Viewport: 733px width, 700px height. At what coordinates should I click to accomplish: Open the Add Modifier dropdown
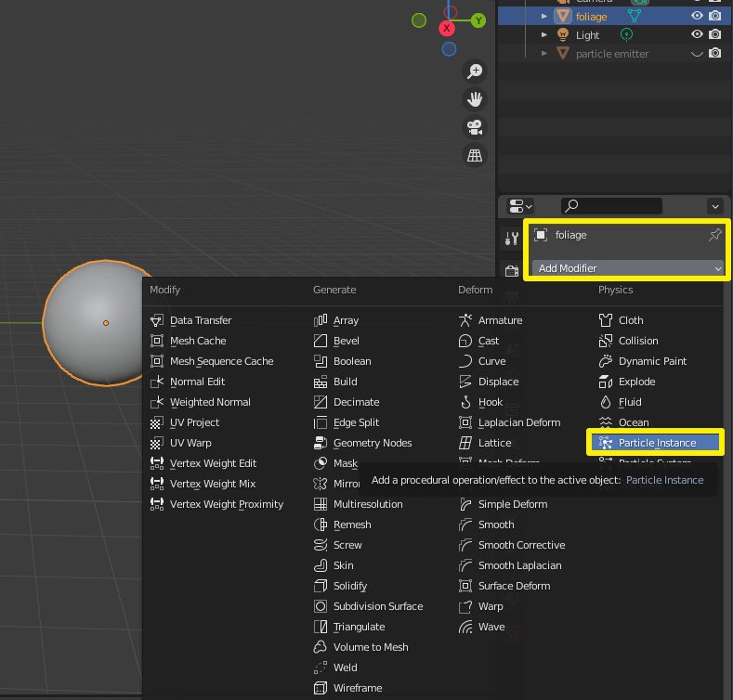pyautogui.click(x=627, y=268)
